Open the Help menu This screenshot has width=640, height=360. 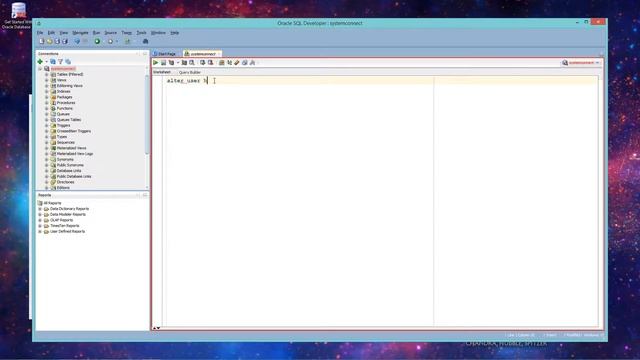[175, 33]
